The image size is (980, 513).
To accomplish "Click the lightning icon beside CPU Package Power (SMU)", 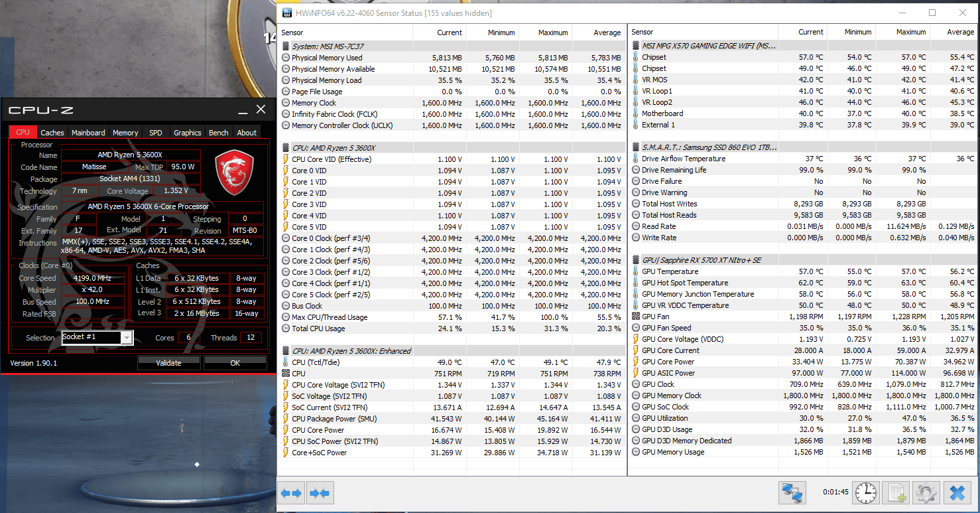I will tap(286, 419).
